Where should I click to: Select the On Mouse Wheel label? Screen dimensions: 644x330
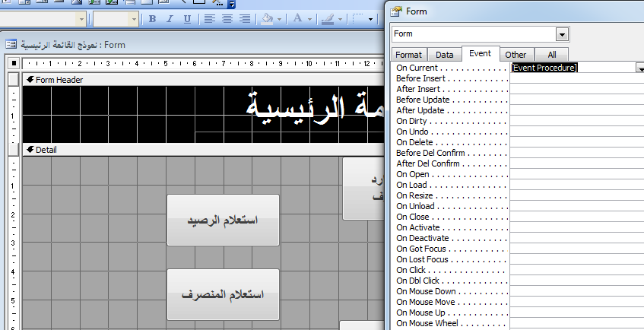[427, 323]
